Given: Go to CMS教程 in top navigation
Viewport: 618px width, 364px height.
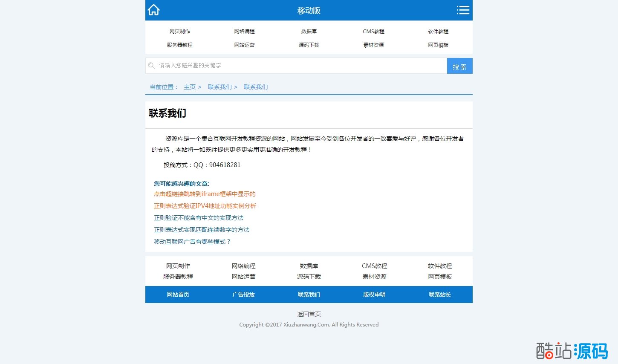Looking at the screenshot, I should [373, 32].
